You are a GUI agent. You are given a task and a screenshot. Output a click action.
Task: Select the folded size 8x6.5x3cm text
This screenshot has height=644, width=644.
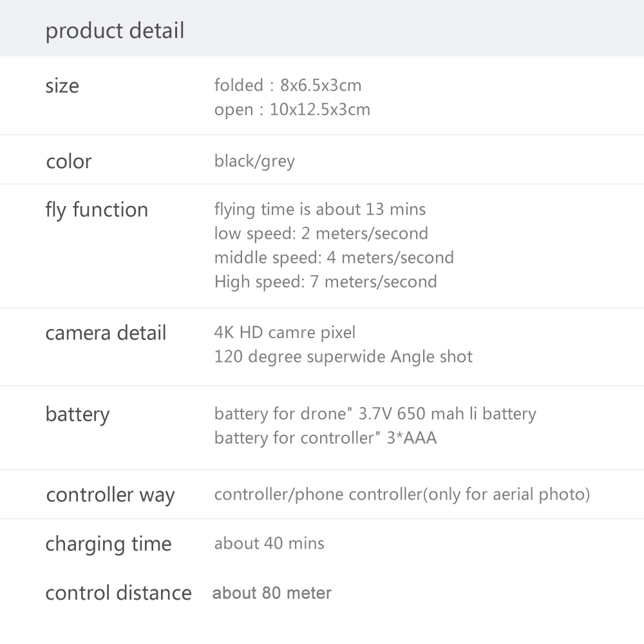tap(287, 85)
